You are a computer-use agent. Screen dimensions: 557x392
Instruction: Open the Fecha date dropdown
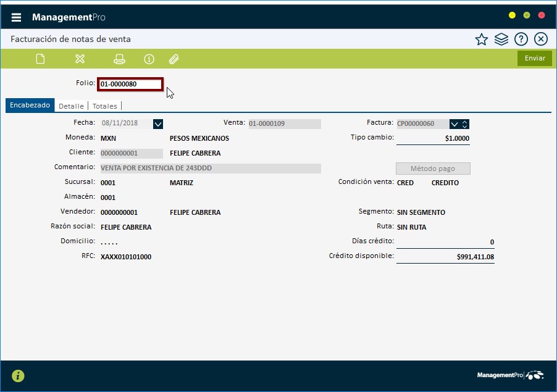click(158, 124)
